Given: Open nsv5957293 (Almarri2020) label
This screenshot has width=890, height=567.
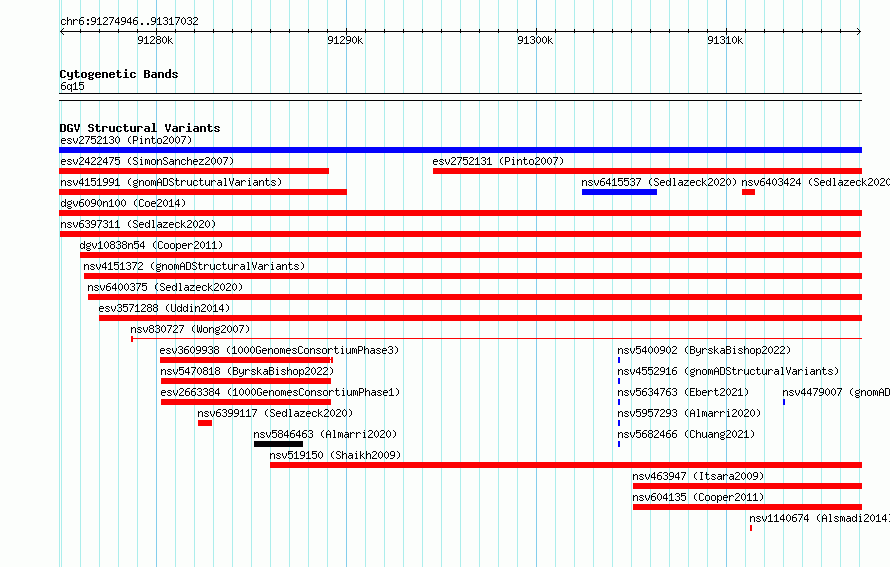Looking at the screenshot, I should pyautogui.click(x=689, y=413).
